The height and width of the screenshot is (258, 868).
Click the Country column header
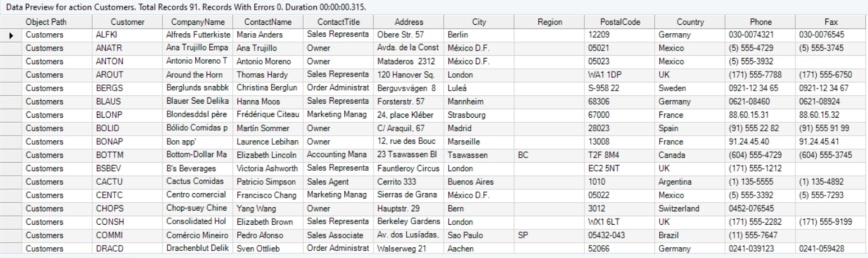(690, 22)
